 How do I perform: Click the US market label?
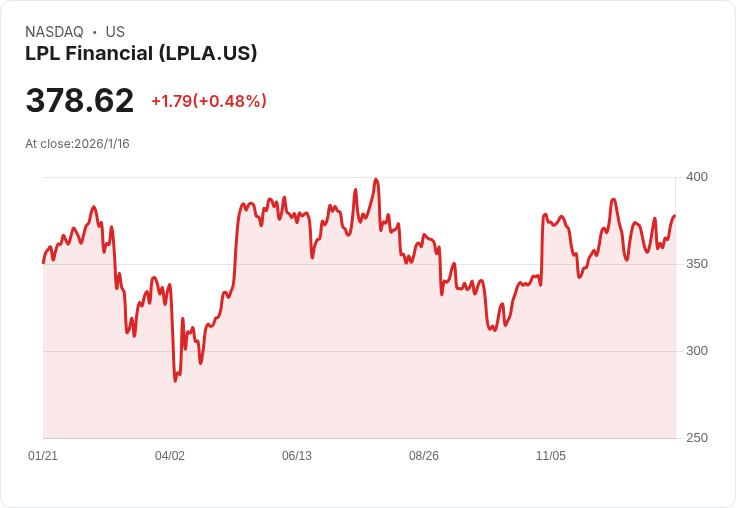(115, 32)
